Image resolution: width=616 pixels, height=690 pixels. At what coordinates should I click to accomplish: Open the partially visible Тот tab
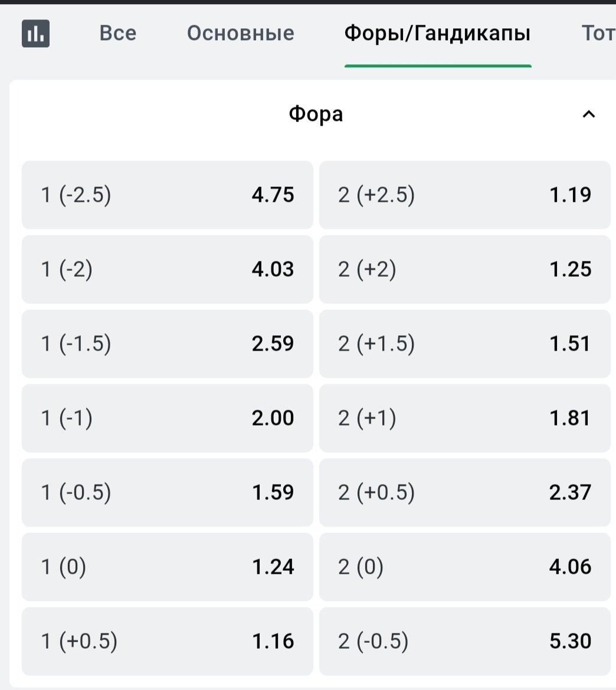[598, 34]
